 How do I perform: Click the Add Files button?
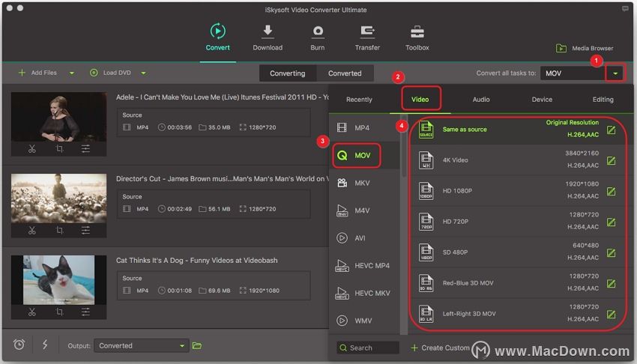[37, 73]
